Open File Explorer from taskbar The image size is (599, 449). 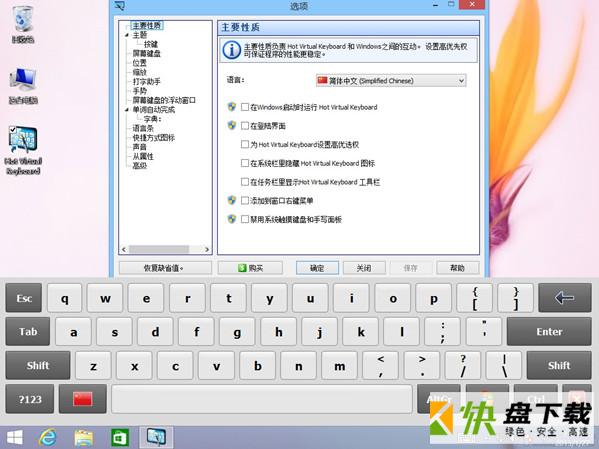coord(84,438)
